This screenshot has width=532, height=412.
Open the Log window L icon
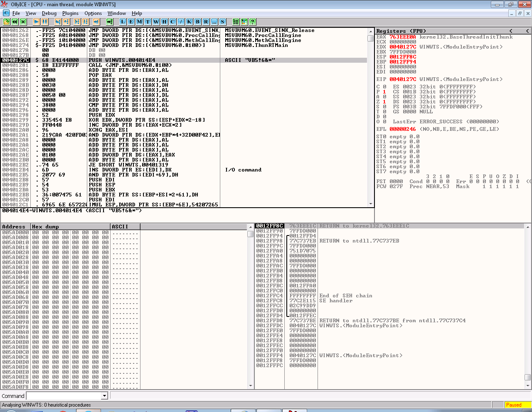(x=123, y=22)
